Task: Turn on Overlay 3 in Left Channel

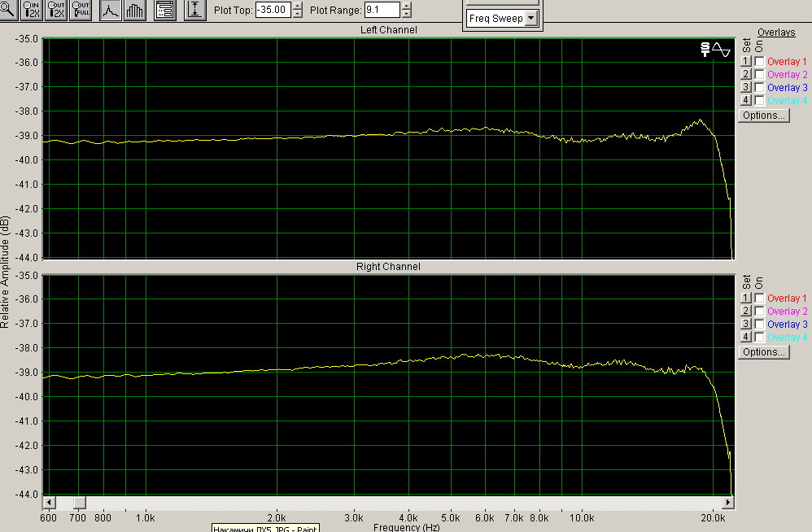Action: point(759,88)
